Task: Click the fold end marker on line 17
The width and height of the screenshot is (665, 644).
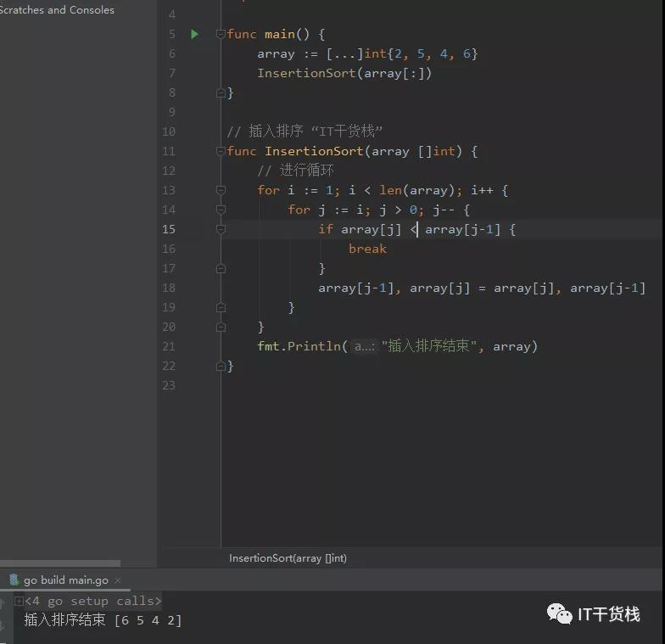Action: (221, 268)
